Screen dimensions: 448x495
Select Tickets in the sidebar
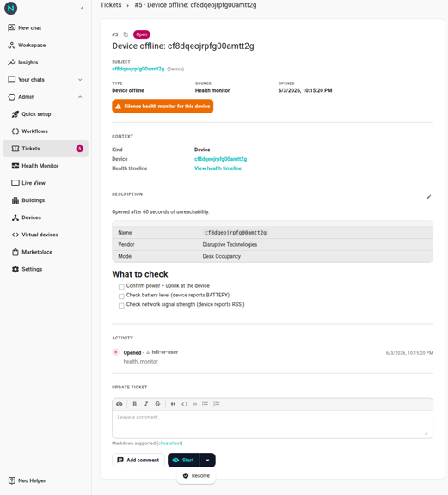tap(46, 149)
